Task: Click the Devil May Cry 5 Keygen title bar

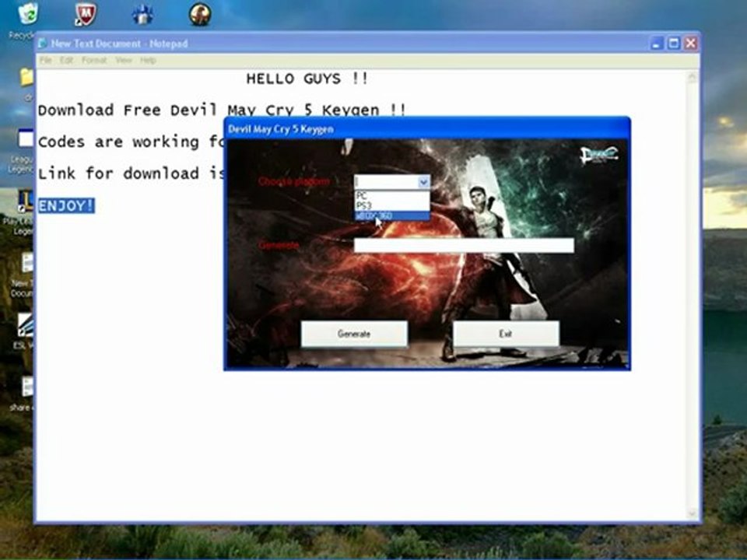Action: click(427, 128)
